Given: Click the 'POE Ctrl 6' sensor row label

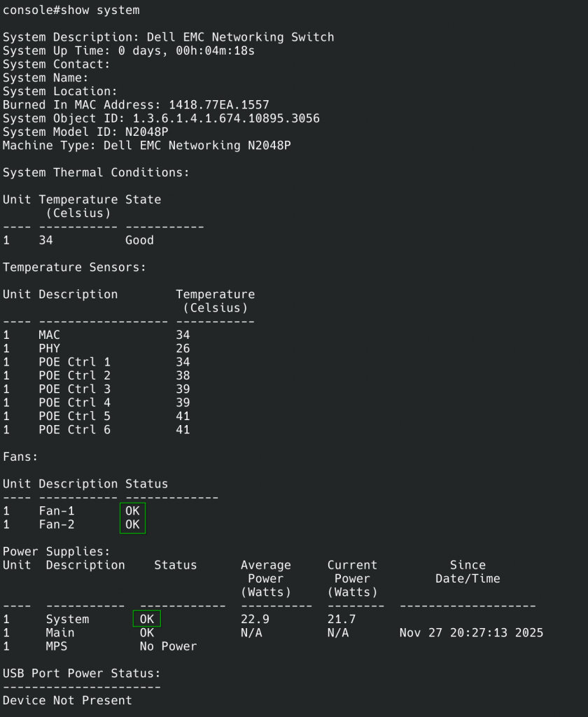Looking at the screenshot, I should 74,430.
